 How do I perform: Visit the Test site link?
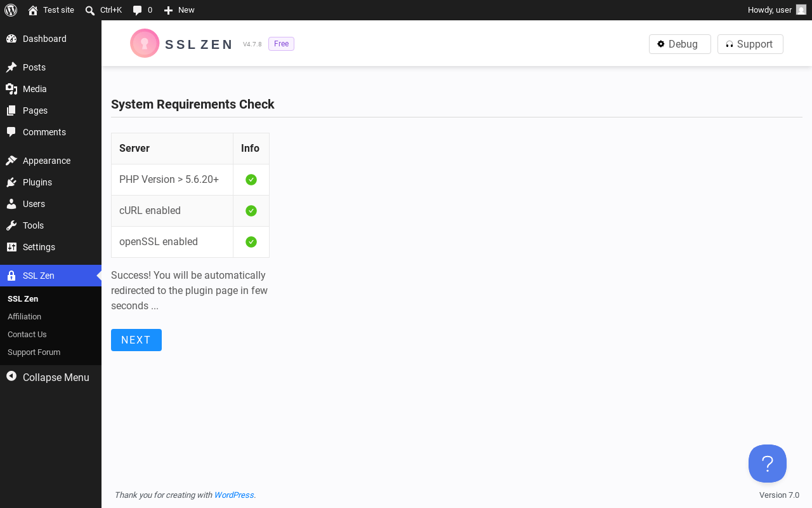click(51, 10)
